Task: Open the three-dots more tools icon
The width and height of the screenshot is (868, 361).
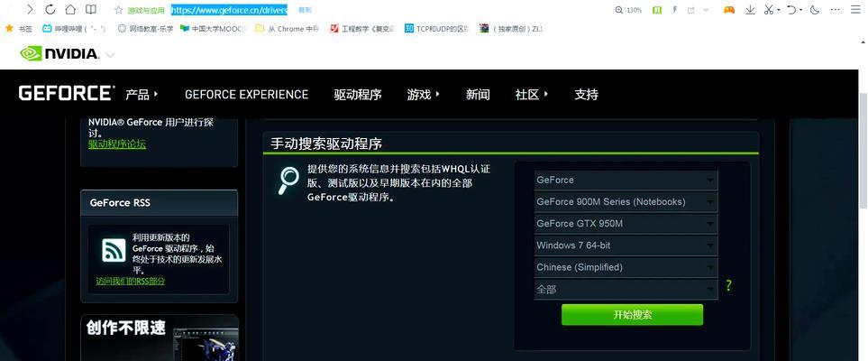Action: 836,9
